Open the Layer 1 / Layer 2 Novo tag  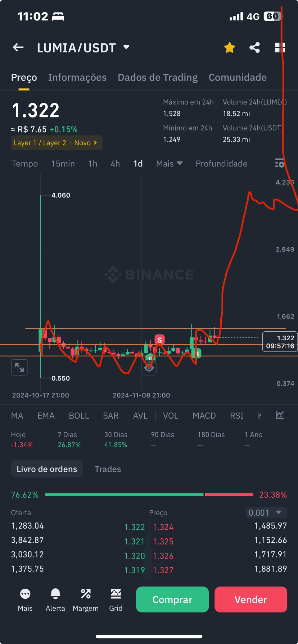pyautogui.click(x=57, y=143)
